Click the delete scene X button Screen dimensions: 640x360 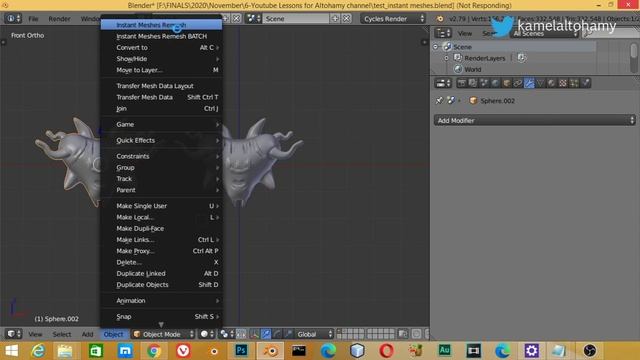(347, 19)
